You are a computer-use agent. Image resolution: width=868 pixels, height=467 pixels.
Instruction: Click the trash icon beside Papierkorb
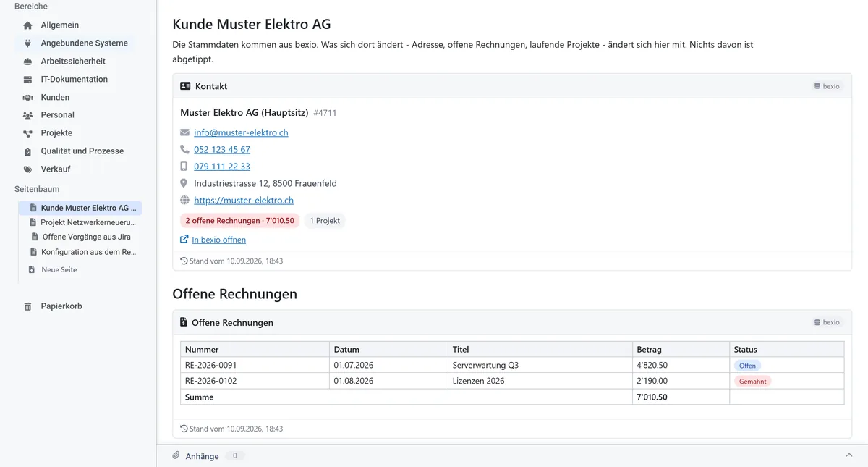(27, 306)
